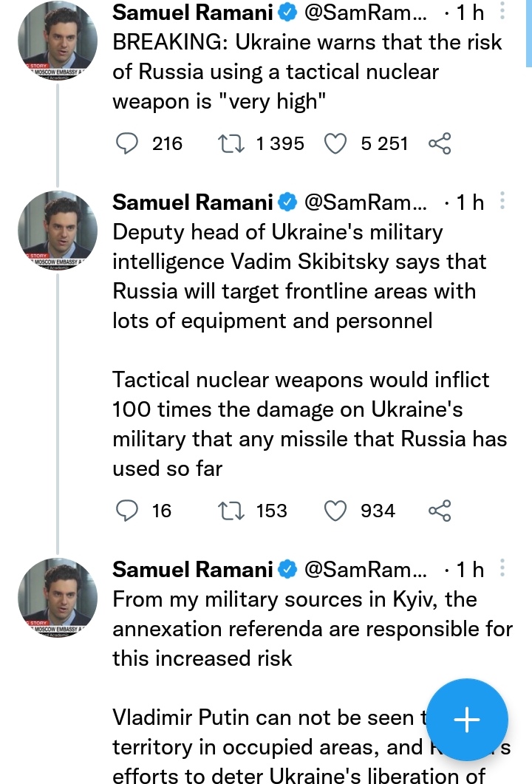Like the tweet with 5 251 likes

(x=336, y=143)
